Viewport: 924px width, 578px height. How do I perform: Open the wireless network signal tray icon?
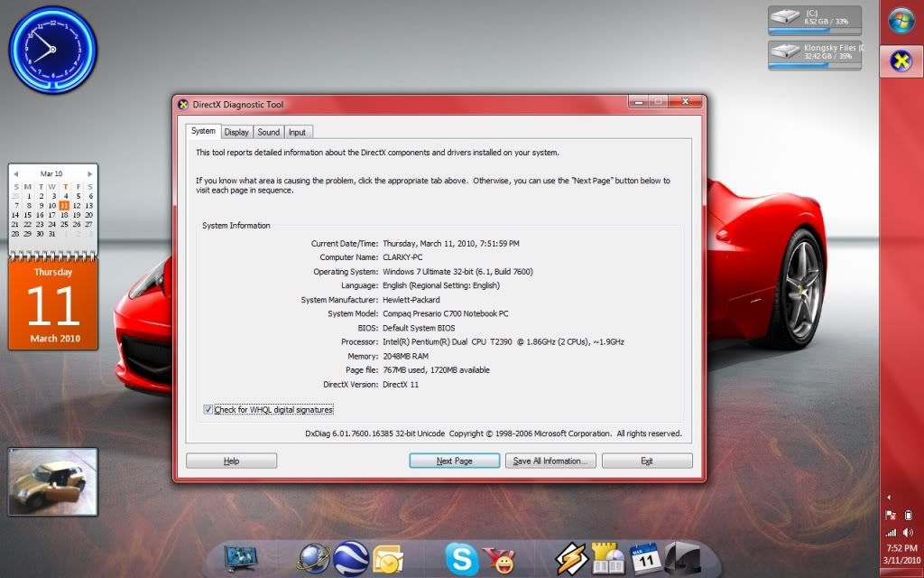pyautogui.click(x=891, y=533)
